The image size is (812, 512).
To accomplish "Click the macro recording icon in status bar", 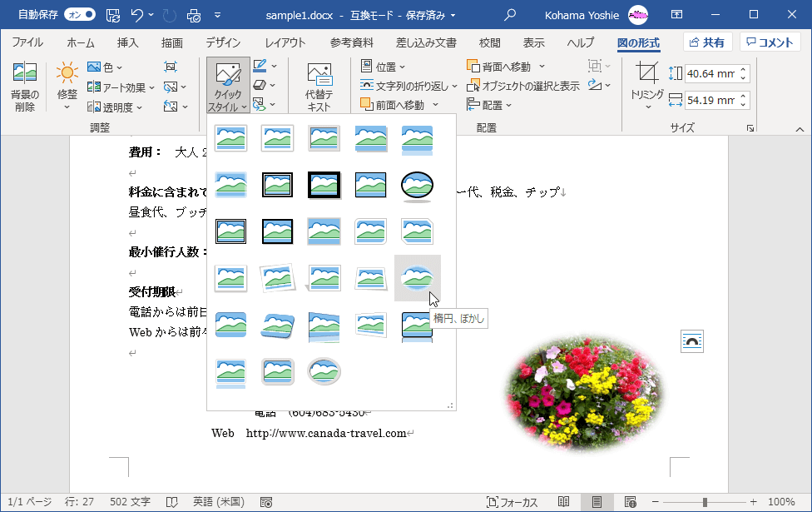I will pos(266,502).
